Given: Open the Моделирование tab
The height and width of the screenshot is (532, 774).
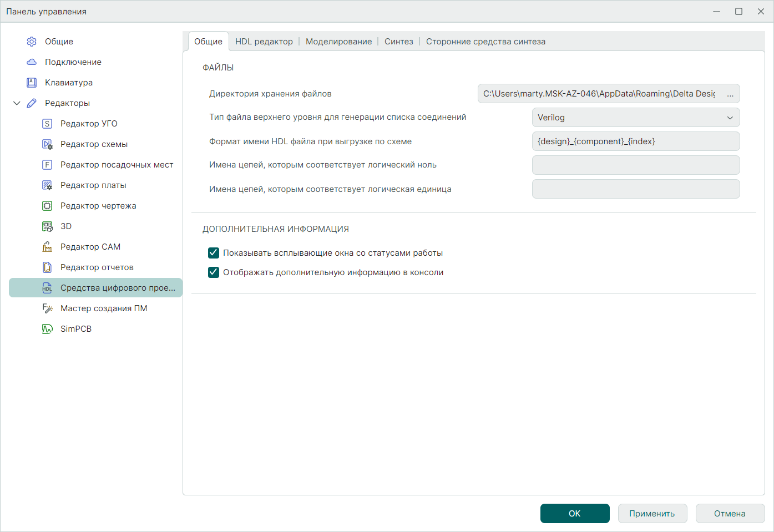Looking at the screenshot, I should [x=338, y=42].
